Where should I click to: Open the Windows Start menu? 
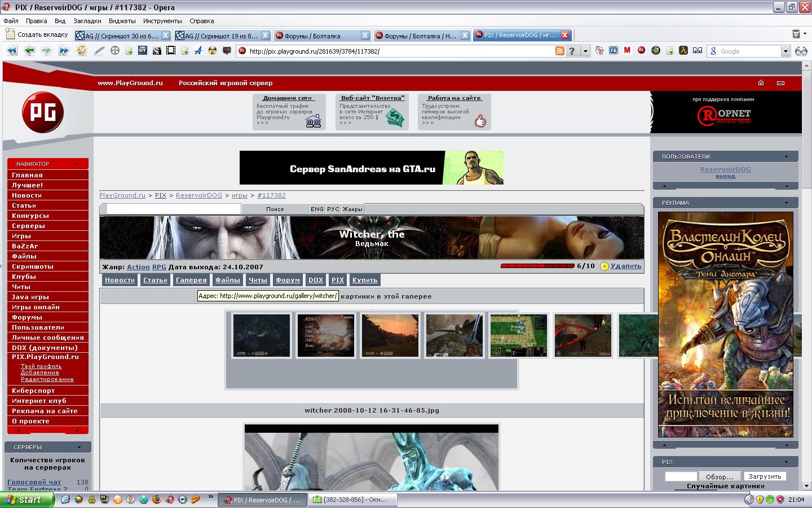point(27,500)
